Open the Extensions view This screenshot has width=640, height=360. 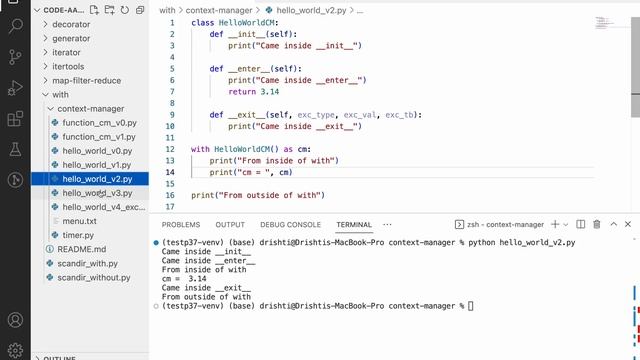16,119
